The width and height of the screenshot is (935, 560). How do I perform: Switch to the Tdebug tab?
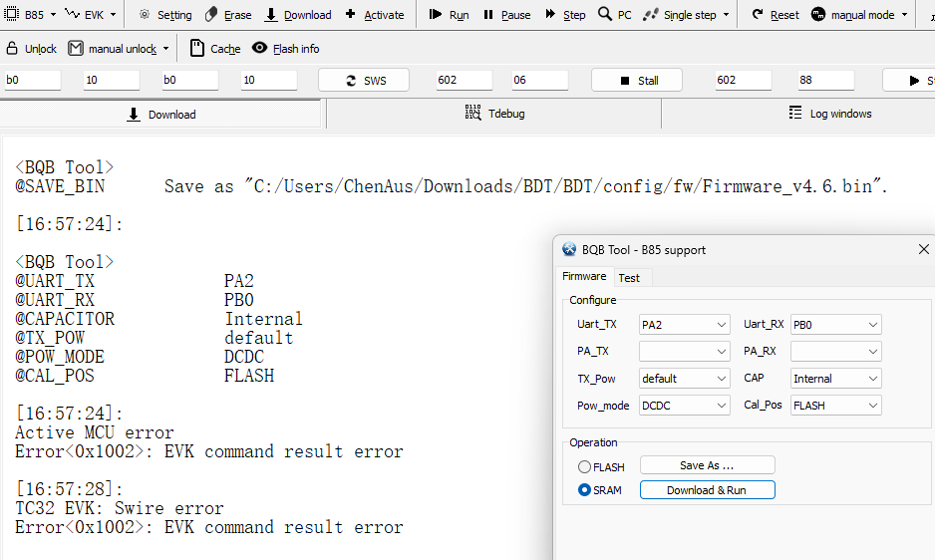tap(494, 114)
